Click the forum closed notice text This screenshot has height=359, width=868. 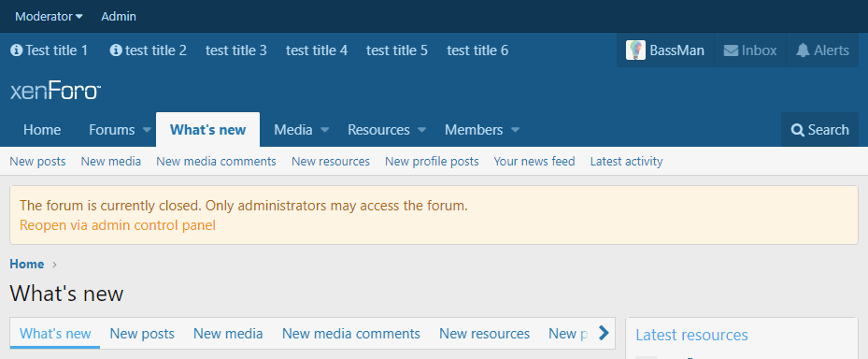(244, 206)
